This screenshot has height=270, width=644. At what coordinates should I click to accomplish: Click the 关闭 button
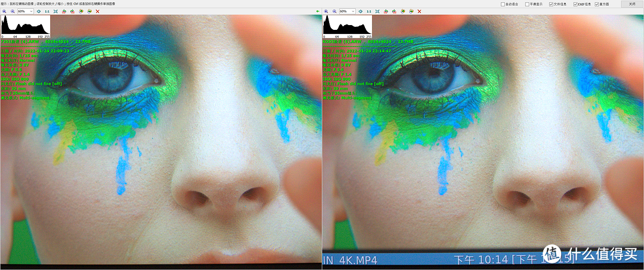tap(631, 4)
